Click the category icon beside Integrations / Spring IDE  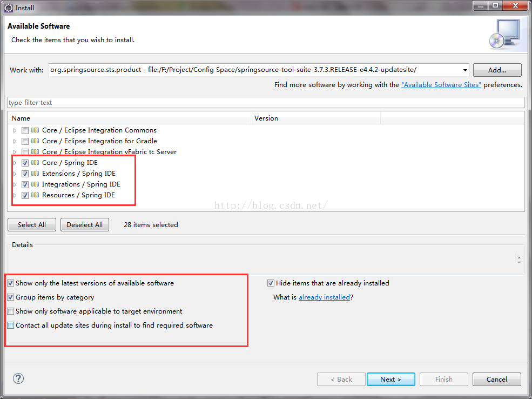(x=35, y=184)
